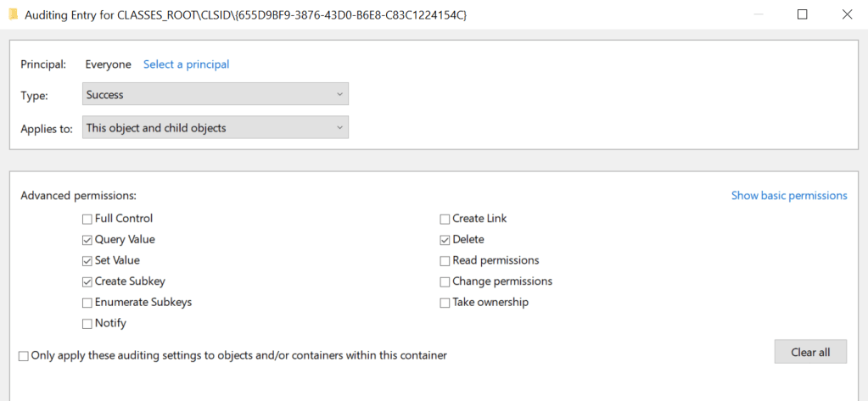The width and height of the screenshot is (868, 401).
Task: Uncheck the Query Value permission
Action: tap(87, 240)
